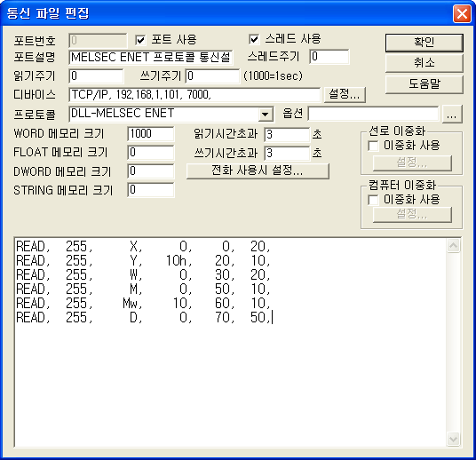Click the 옵션 text input field

(x=374, y=114)
